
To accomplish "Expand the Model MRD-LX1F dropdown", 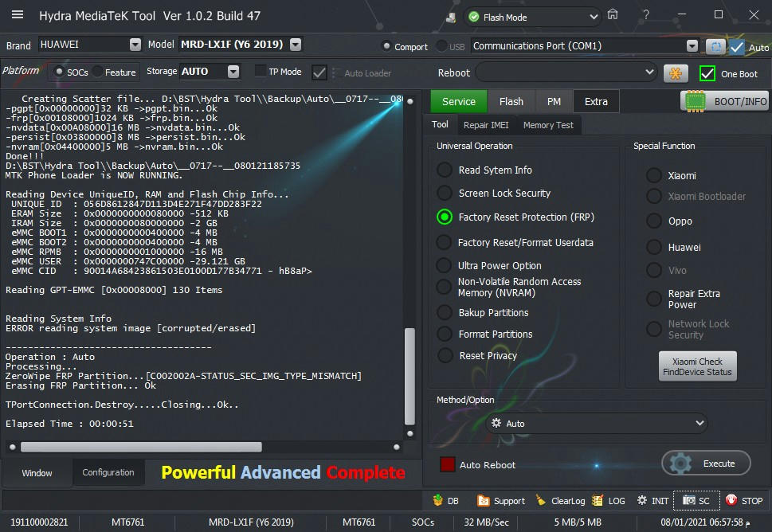I will [x=296, y=45].
